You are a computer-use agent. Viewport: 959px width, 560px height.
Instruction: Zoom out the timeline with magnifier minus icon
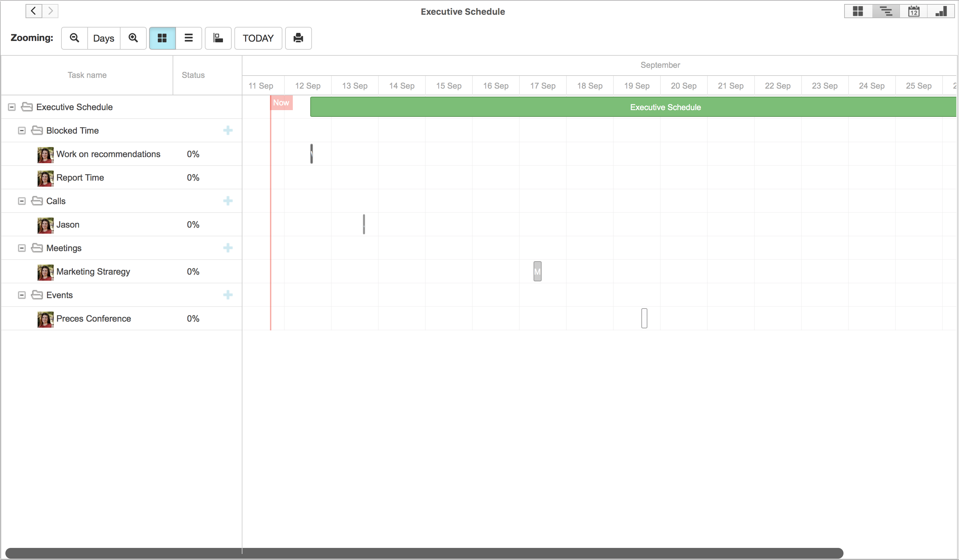(74, 38)
